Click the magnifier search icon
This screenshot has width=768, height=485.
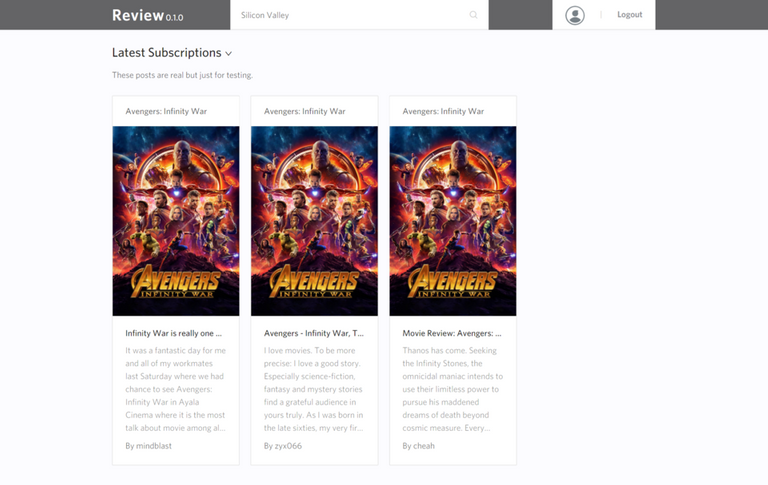[474, 15]
